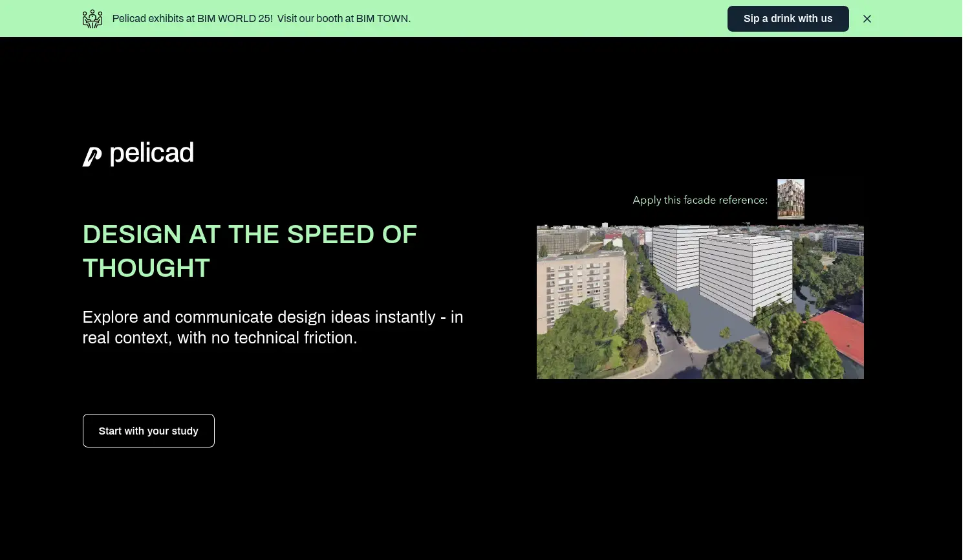
Task: Click the headline 'DESIGN AT THE SPEED OF THOUGHT'
Action: tap(250, 251)
